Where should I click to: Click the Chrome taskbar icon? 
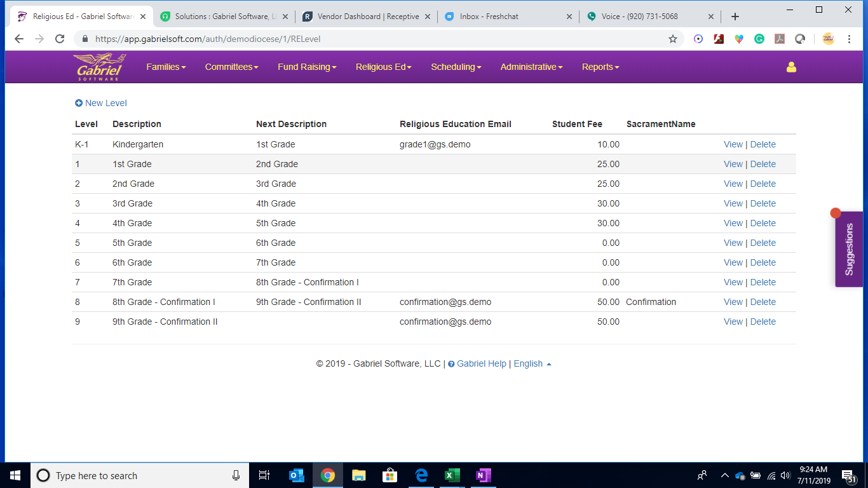point(328,475)
